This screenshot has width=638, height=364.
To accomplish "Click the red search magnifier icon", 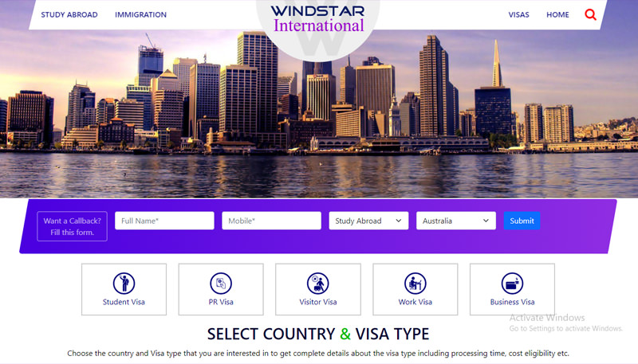I will 590,14.
